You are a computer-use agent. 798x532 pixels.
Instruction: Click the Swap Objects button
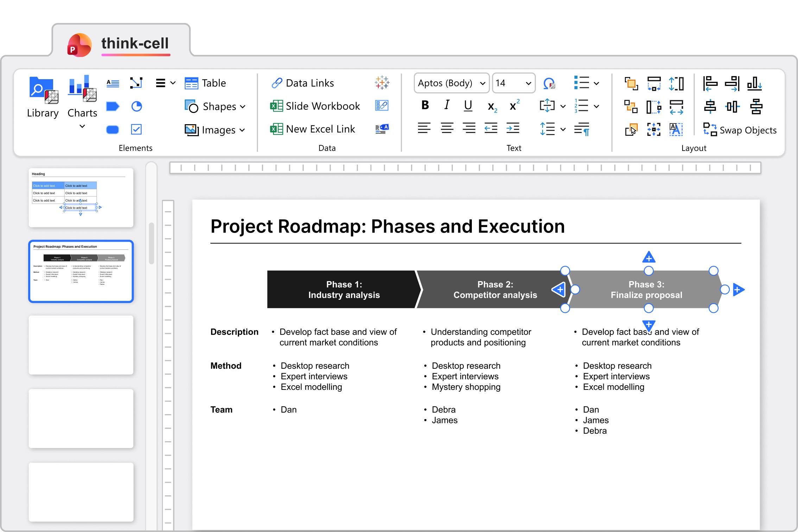tap(740, 130)
